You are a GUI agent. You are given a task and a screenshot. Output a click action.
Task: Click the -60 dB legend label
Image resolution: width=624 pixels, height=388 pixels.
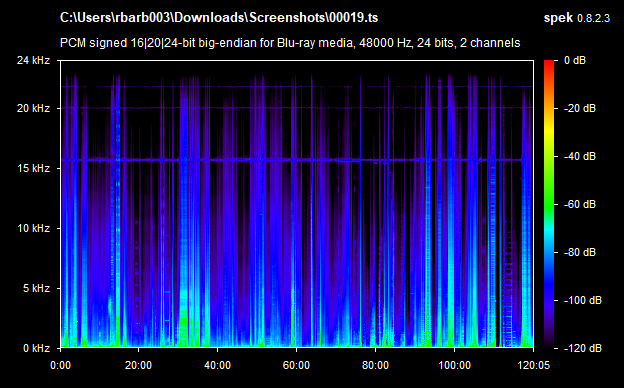[x=579, y=205]
